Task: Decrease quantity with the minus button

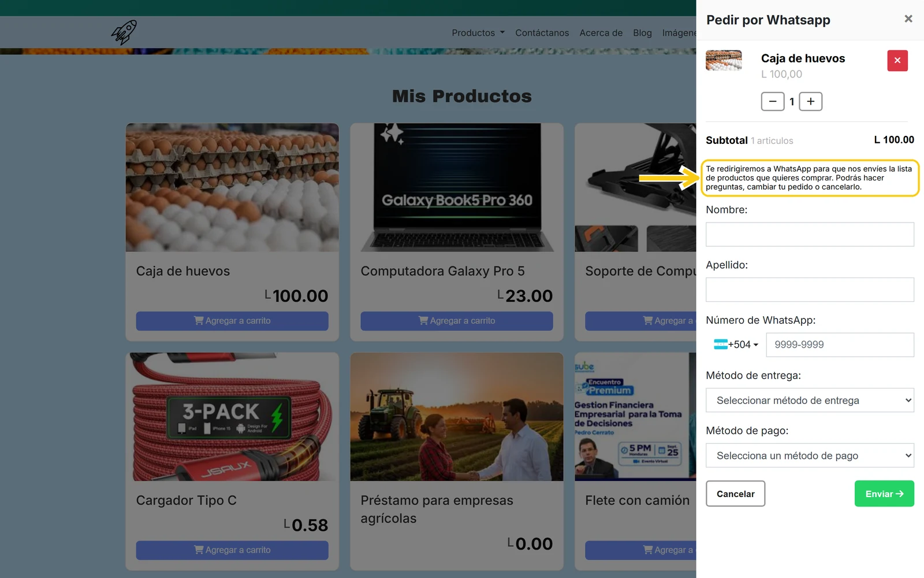Action: click(773, 102)
